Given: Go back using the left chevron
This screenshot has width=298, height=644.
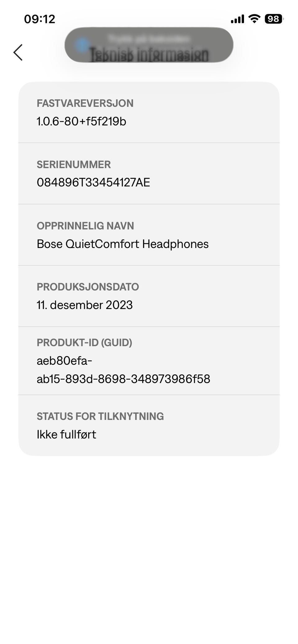Looking at the screenshot, I should tap(18, 52).
